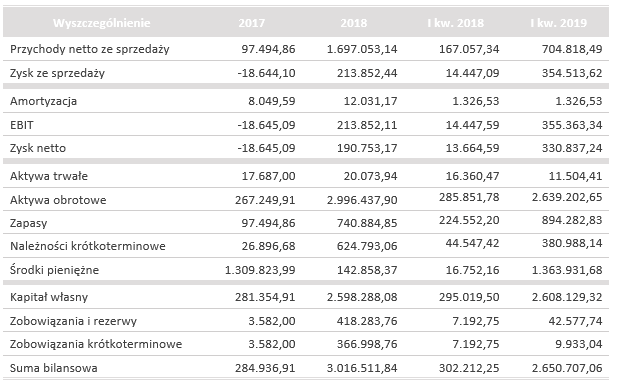
Task: Click the Zysk ze sprzedaży row label
Action: (57, 73)
